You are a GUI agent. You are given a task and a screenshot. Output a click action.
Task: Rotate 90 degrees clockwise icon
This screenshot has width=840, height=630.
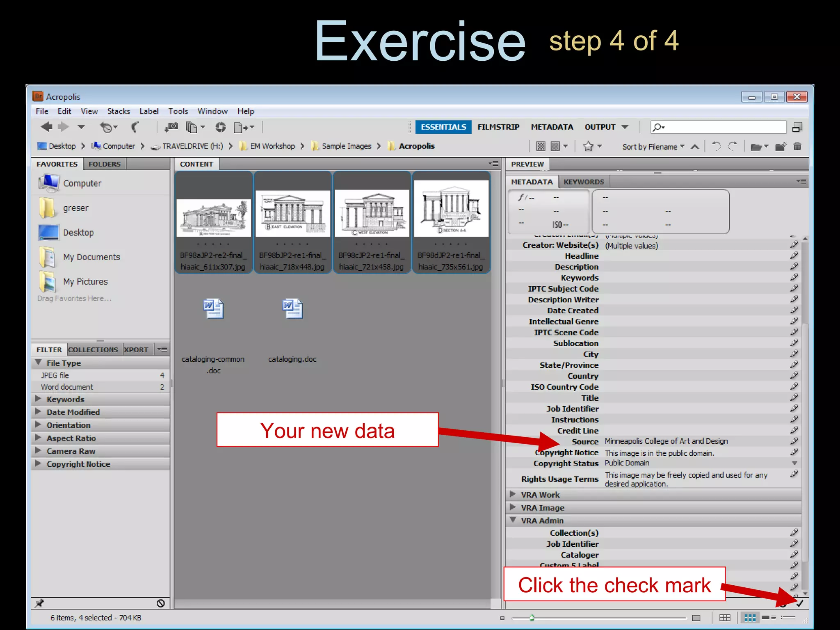pyautogui.click(x=733, y=146)
